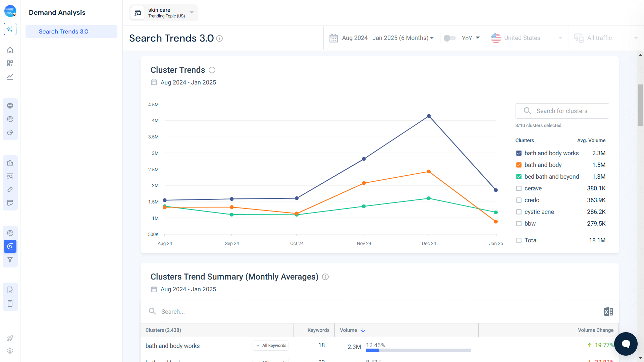Enable the YoY comparison toggle
The image size is (644, 362).
click(449, 38)
